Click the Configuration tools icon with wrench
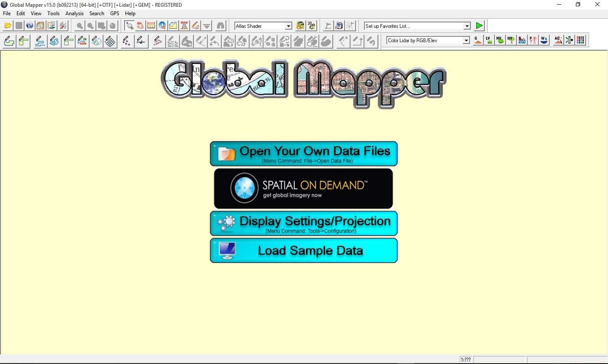 tap(63, 26)
